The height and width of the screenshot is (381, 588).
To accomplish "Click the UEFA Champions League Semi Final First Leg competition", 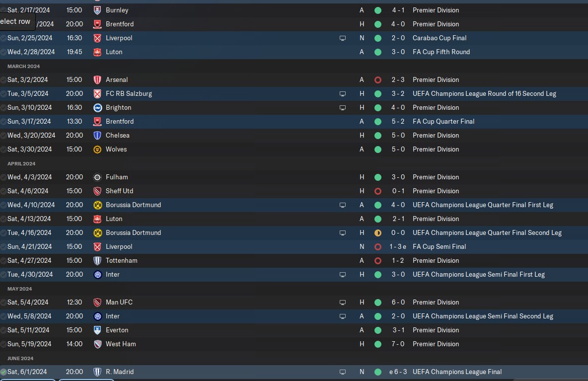I will coord(479,275).
